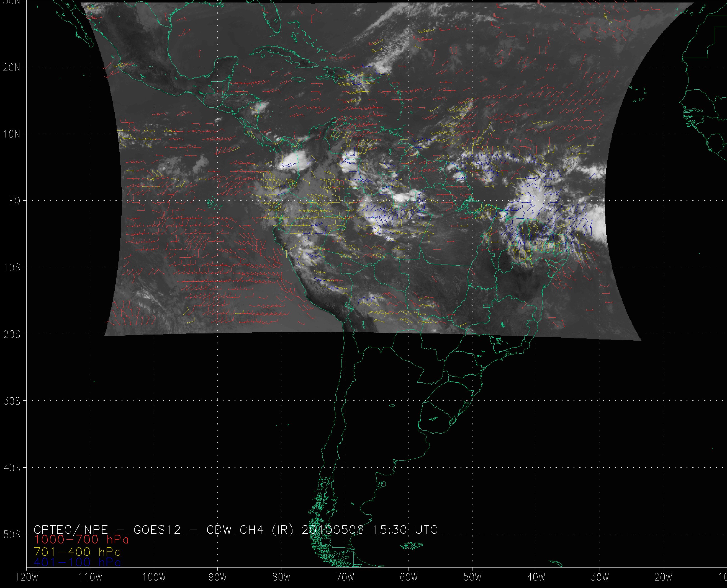Click the CPTEC/INPE GOES12 title text

click(235, 530)
